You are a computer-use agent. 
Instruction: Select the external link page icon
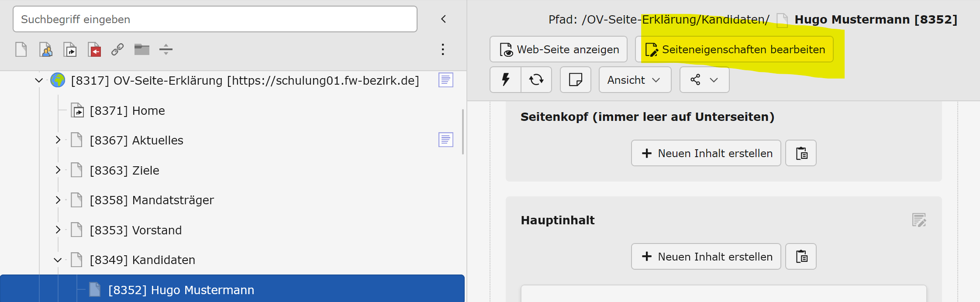tap(117, 49)
